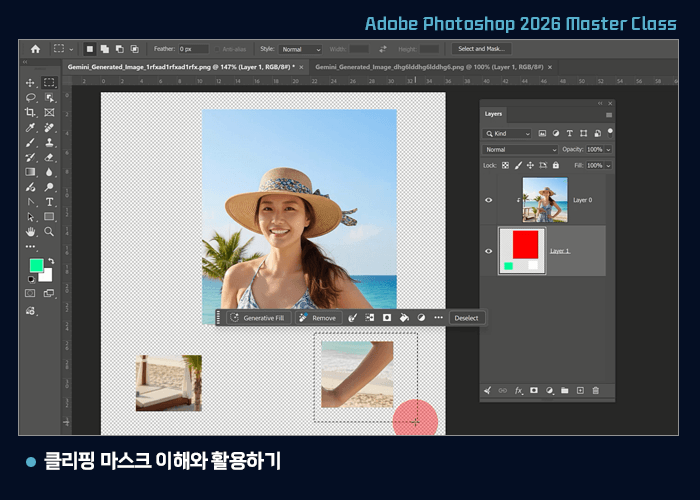This screenshot has width=700, height=500.
Task: Click the delete layer trash icon
Action: [x=595, y=391]
